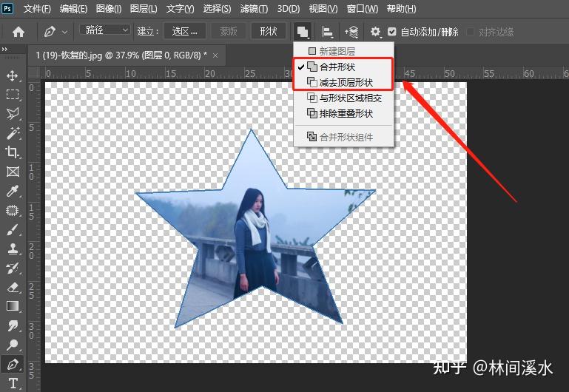Select the Patch healing tool
The image size is (569, 392).
click(13, 210)
